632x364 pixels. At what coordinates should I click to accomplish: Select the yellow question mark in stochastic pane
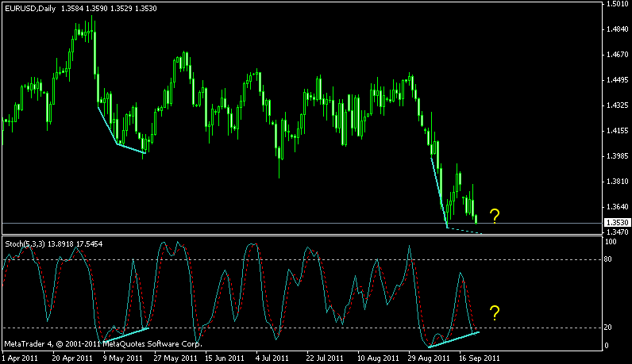pyautogui.click(x=495, y=313)
